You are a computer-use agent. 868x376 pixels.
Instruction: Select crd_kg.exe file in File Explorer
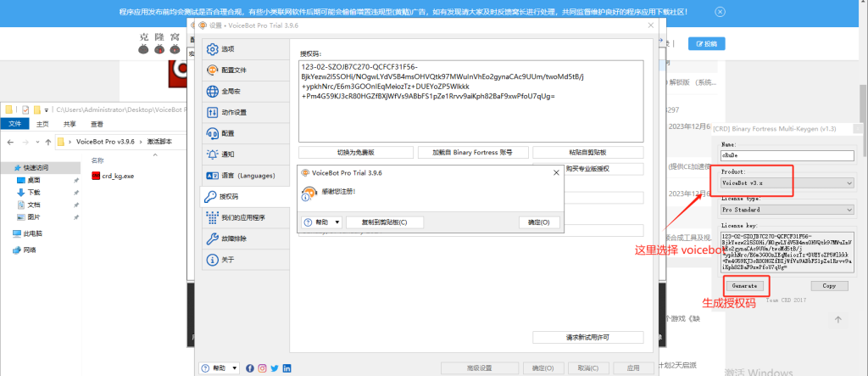coord(113,176)
